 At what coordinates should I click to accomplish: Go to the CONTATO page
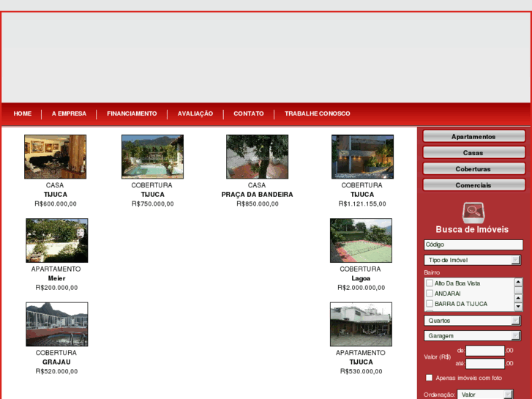[249, 113]
